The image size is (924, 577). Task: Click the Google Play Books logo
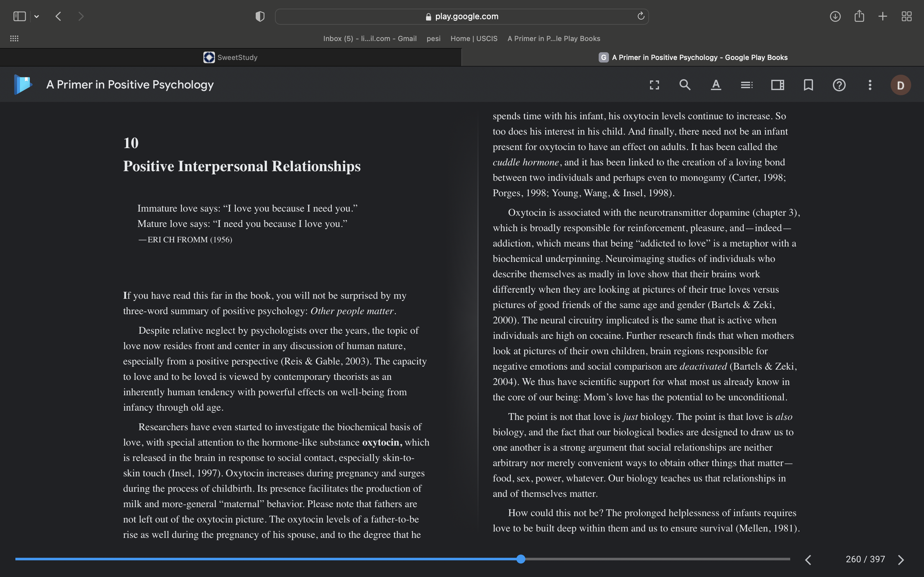pos(23,84)
